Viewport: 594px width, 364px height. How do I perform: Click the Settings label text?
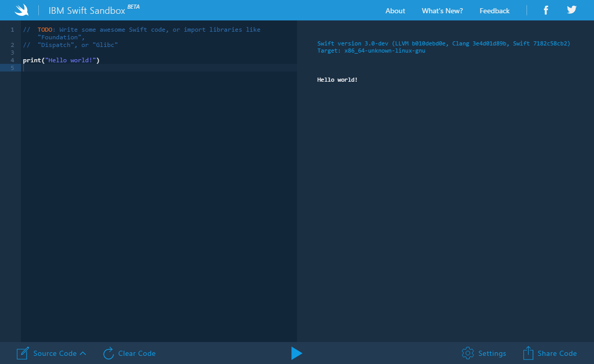493,353
